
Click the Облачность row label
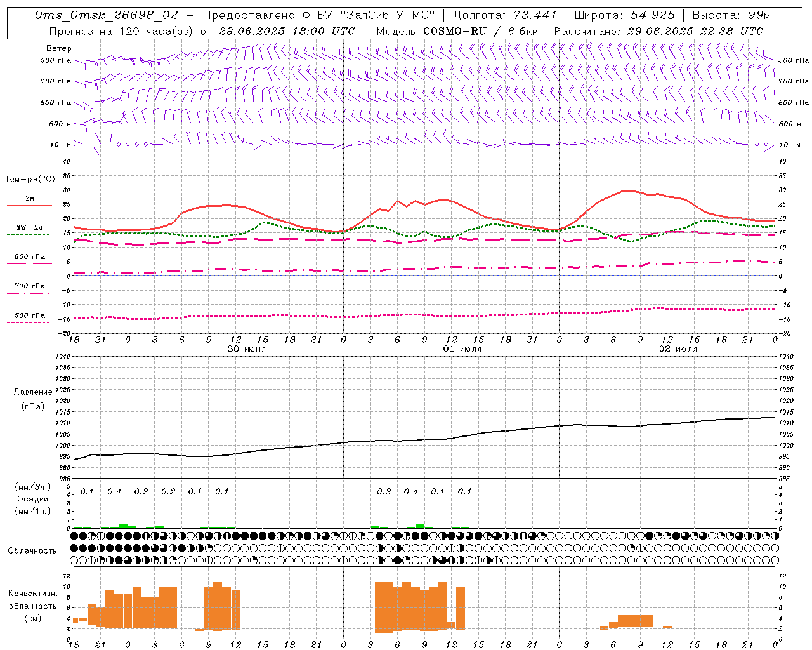32,550
